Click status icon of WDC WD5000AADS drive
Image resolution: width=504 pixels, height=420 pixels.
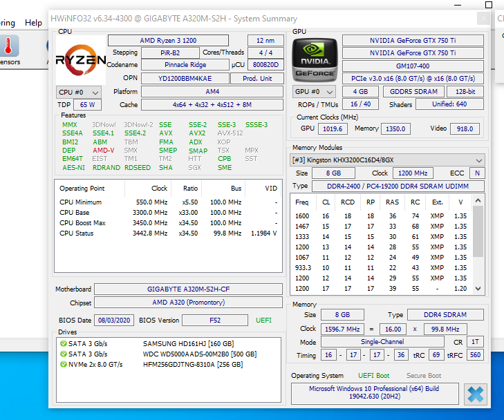tap(64, 354)
